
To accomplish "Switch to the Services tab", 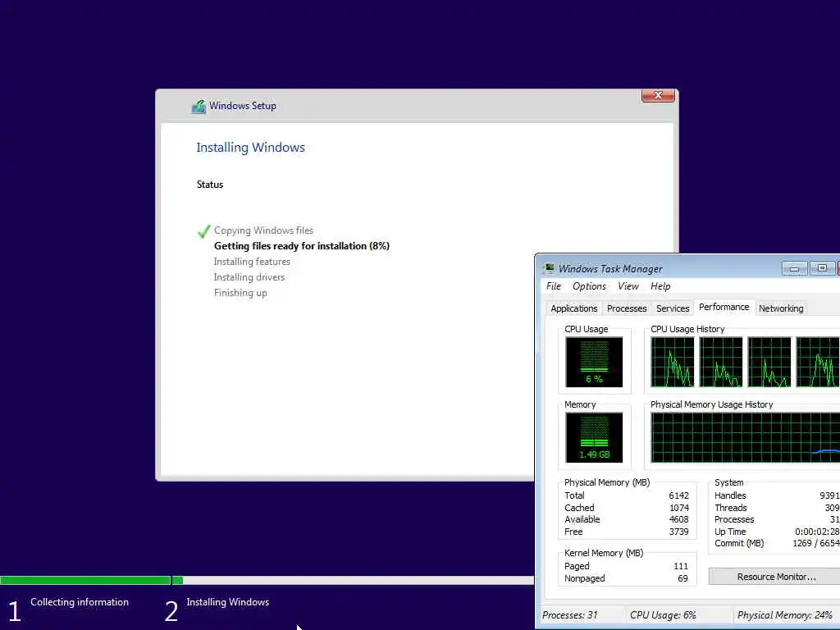I will click(673, 308).
